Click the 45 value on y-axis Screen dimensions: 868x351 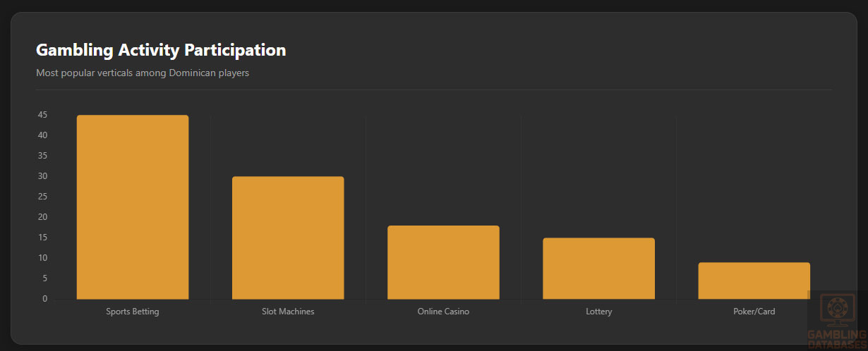tap(43, 115)
